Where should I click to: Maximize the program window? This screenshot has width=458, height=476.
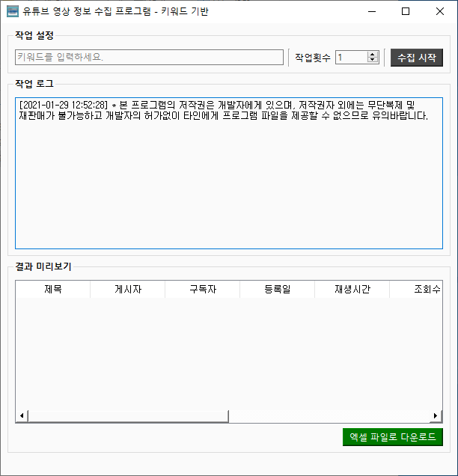click(x=406, y=11)
